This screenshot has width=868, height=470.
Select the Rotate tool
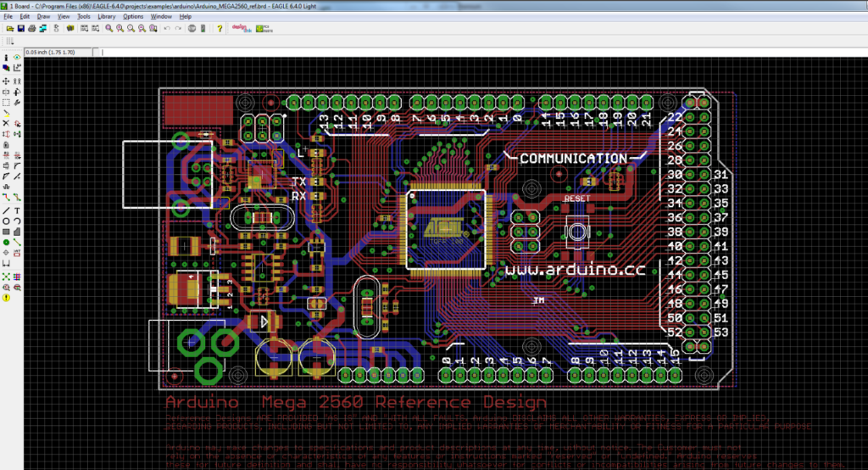coord(17,92)
